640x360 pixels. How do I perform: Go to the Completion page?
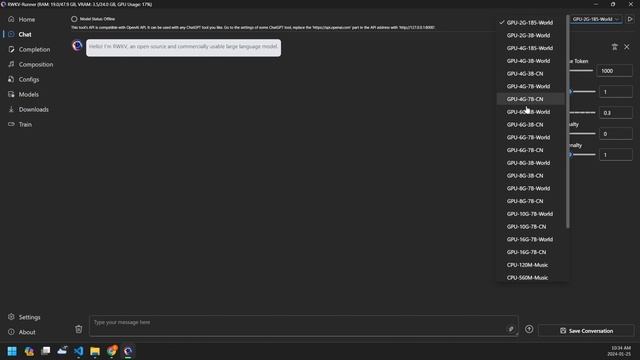pyautogui.click(x=34, y=49)
